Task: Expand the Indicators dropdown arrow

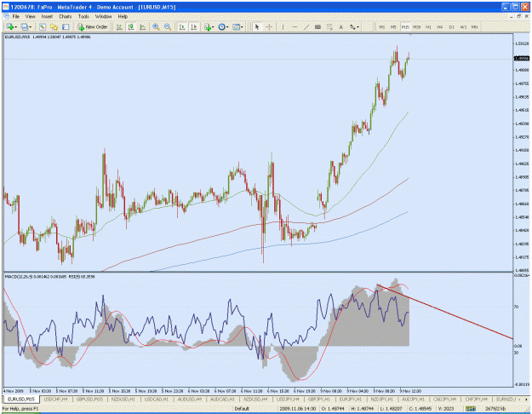Action: point(213,27)
